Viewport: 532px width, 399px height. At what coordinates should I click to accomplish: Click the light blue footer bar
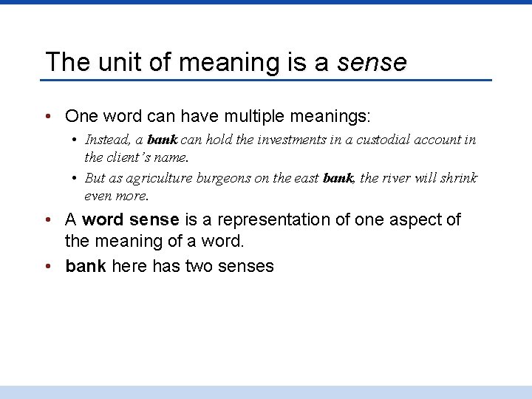click(266, 392)
